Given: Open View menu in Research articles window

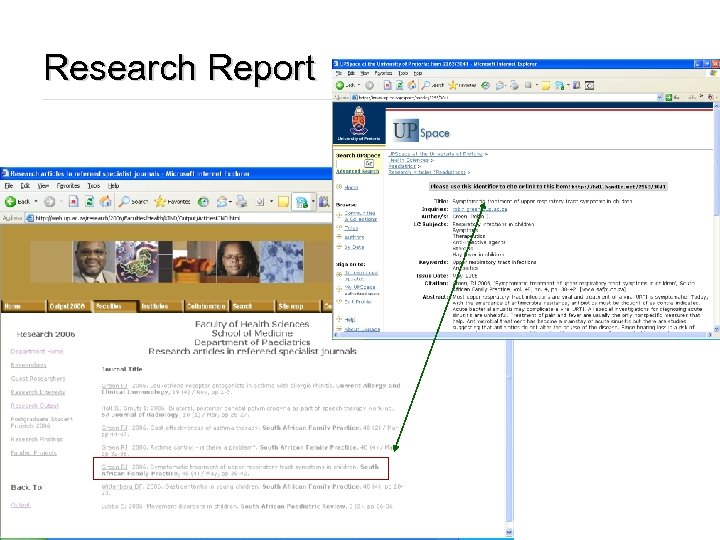Looking at the screenshot, I should (43, 186).
